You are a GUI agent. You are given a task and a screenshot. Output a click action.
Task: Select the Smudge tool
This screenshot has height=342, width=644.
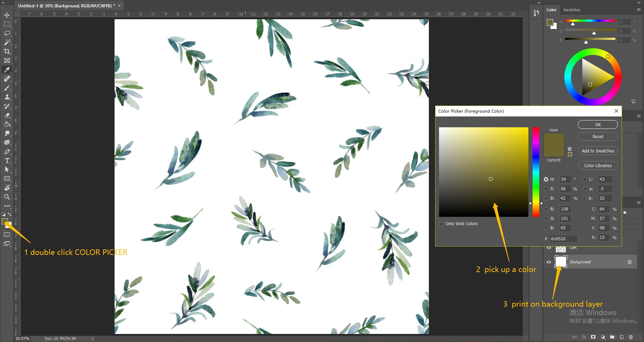(7, 133)
